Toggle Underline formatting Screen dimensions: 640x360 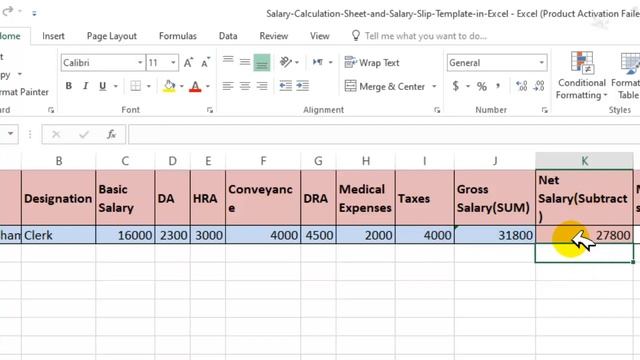pyautogui.click(x=102, y=86)
